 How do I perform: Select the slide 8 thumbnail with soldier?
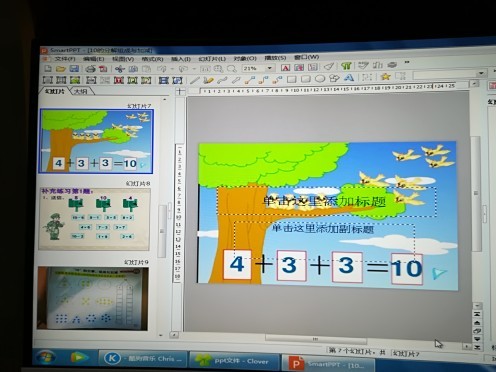[94, 219]
